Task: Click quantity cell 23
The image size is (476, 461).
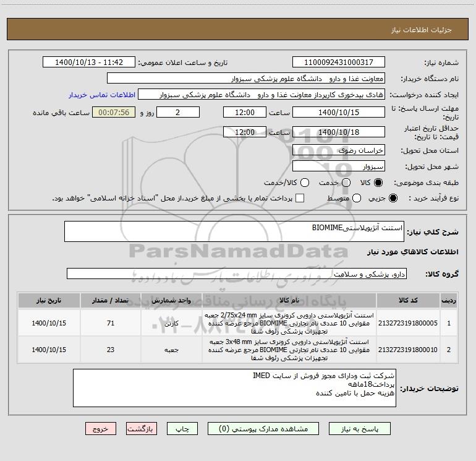Action: (111, 350)
